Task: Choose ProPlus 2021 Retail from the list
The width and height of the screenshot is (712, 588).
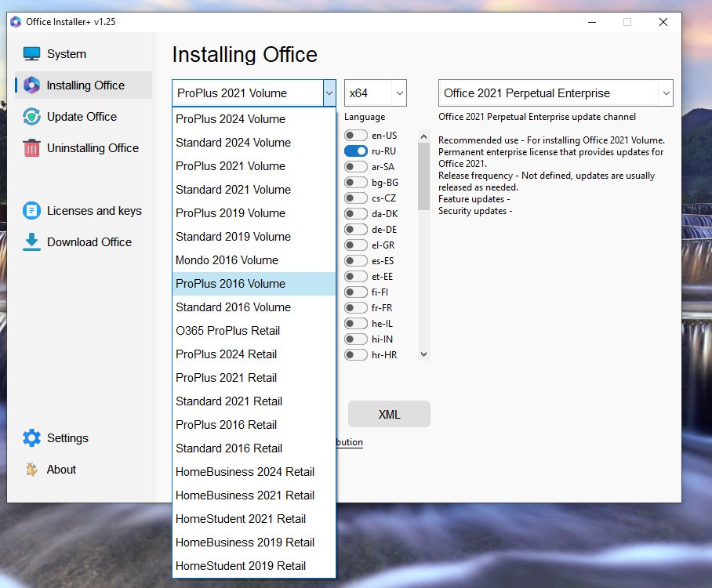Action: tap(254, 378)
